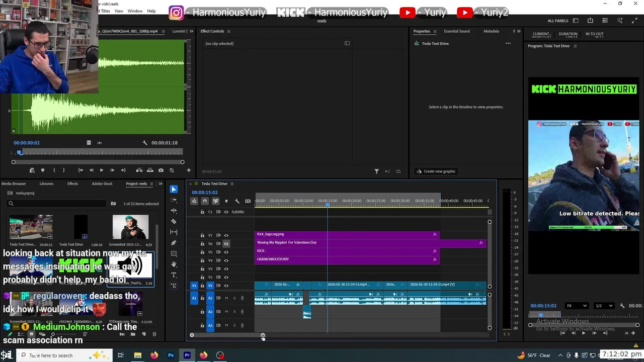Open the Project: reels panel menu
This screenshot has width=644, height=362.
(x=152, y=184)
